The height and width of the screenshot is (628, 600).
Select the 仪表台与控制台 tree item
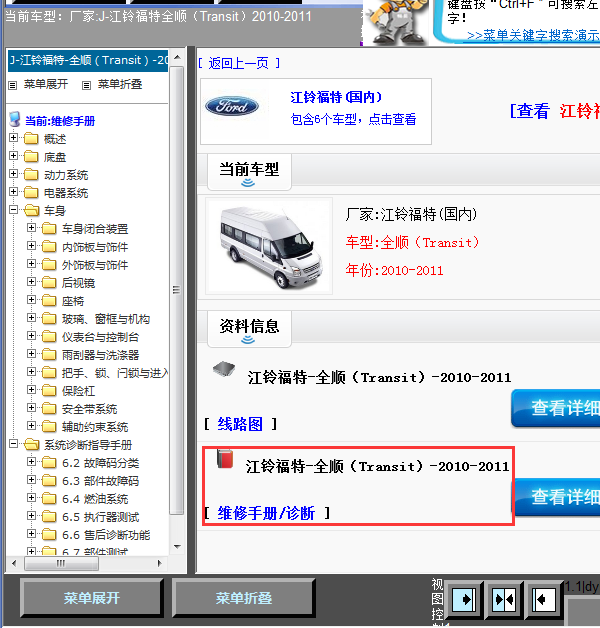click(100, 337)
